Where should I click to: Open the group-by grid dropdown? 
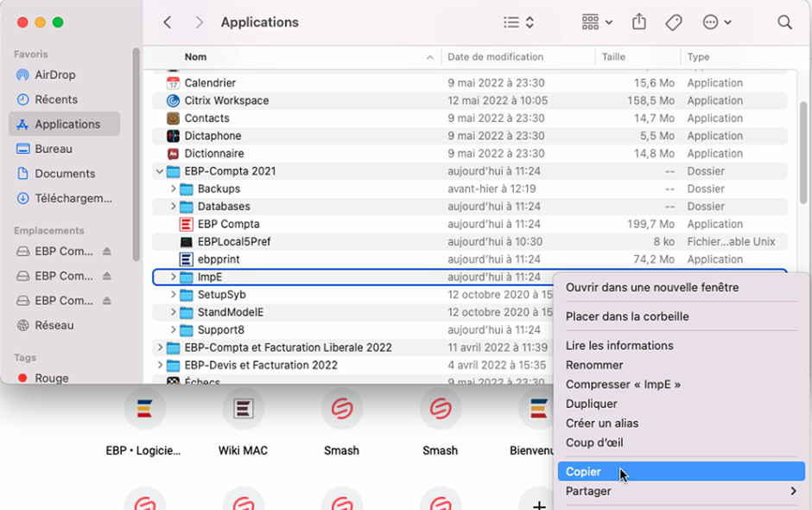pyautogui.click(x=597, y=22)
